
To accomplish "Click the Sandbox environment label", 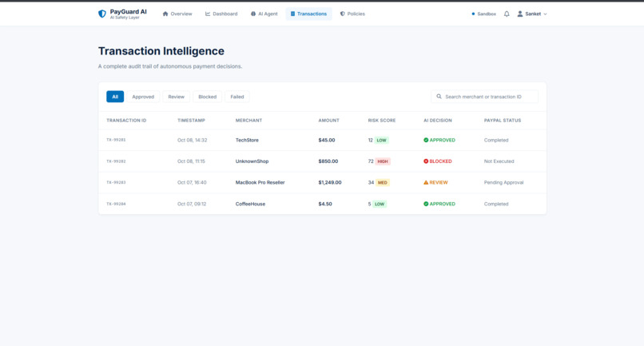I will pos(487,14).
